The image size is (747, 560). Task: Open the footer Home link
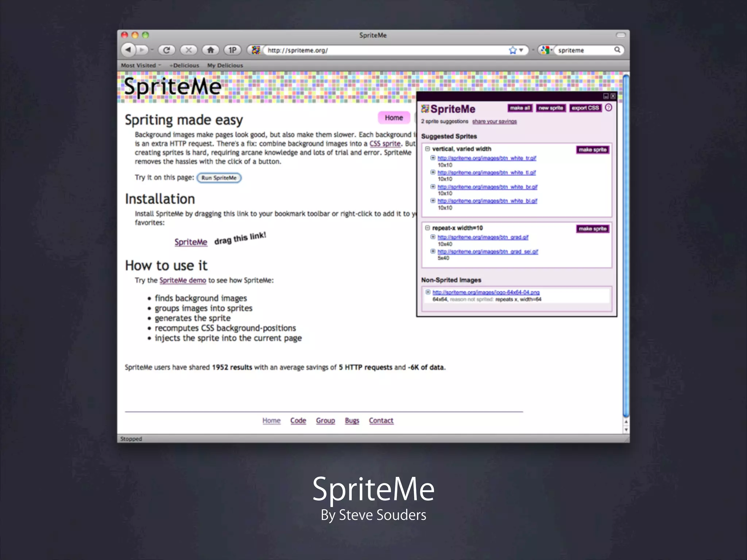coord(271,420)
